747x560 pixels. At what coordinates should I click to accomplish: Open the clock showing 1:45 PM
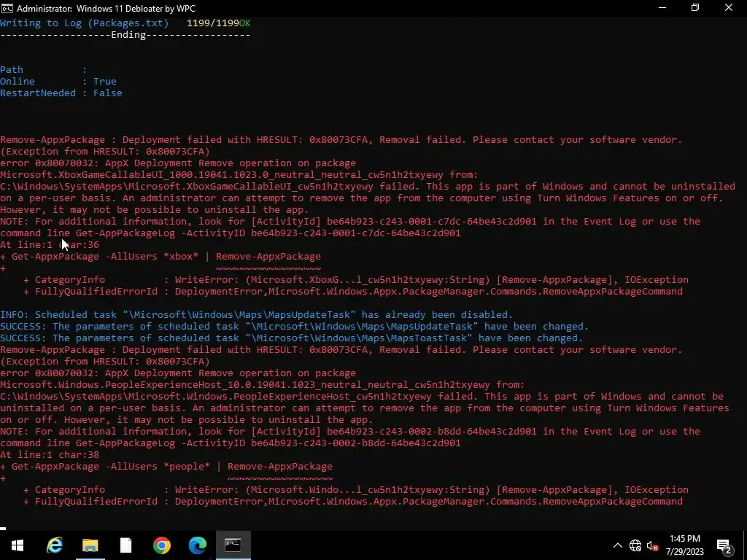(684, 545)
